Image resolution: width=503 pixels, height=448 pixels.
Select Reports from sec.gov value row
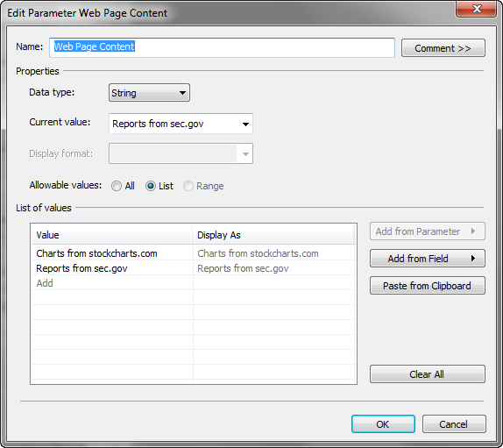coord(112,268)
